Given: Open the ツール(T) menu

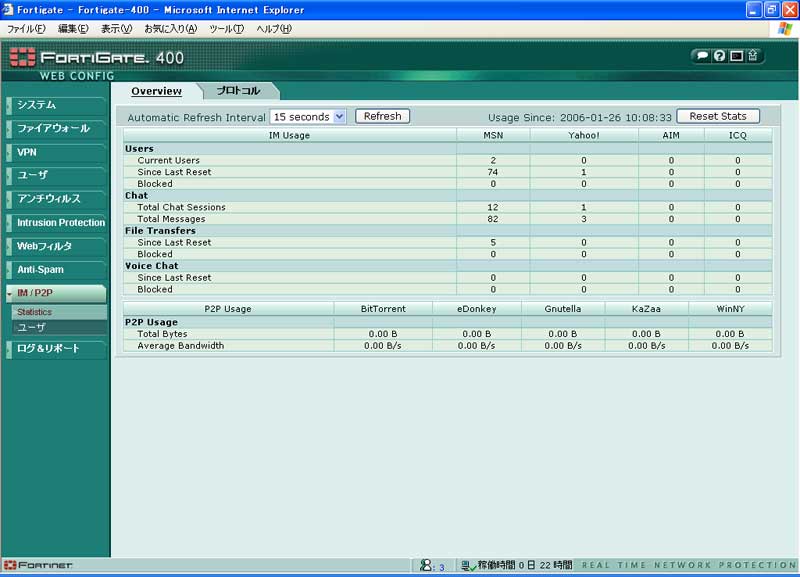Looking at the screenshot, I should coord(227,29).
